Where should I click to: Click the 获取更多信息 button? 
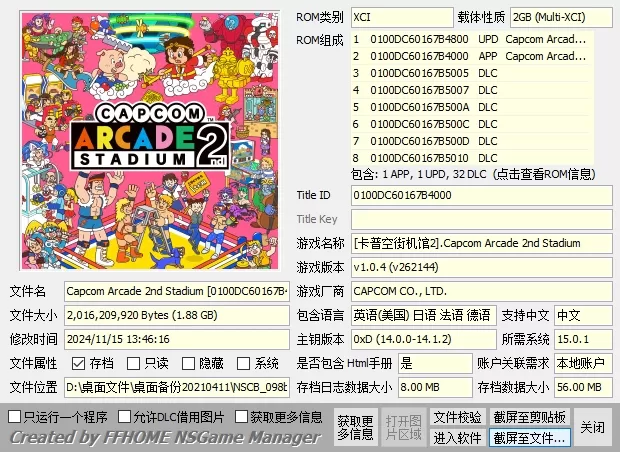tap(355, 427)
